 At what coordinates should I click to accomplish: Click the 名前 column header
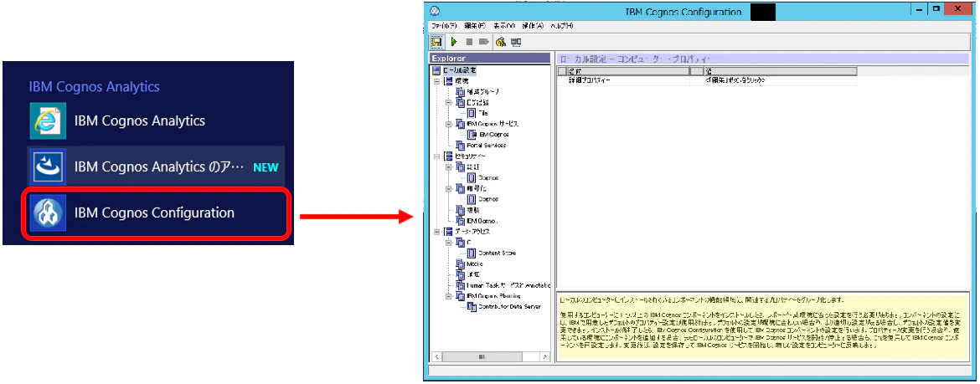pos(629,70)
